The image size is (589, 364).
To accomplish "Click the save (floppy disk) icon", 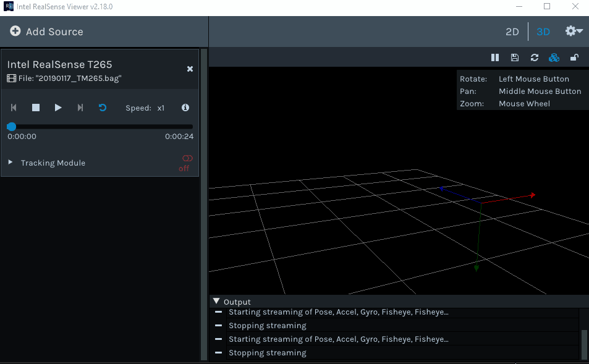I will pyautogui.click(x=515, y=57).
